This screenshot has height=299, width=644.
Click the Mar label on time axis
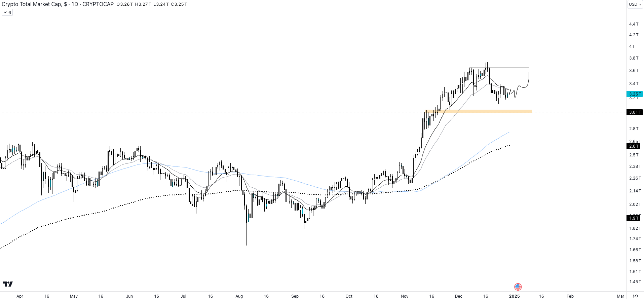pyautogui.click(x=620, y=296)
